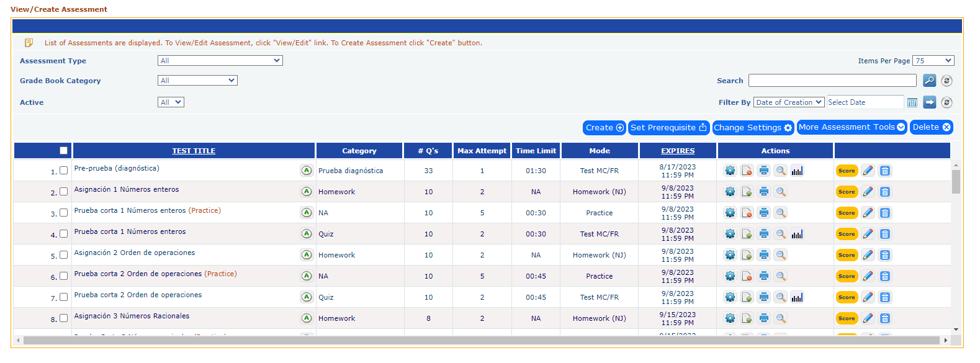Click the Create button
The width and height of the screenshot is (980, 363).
605,127
